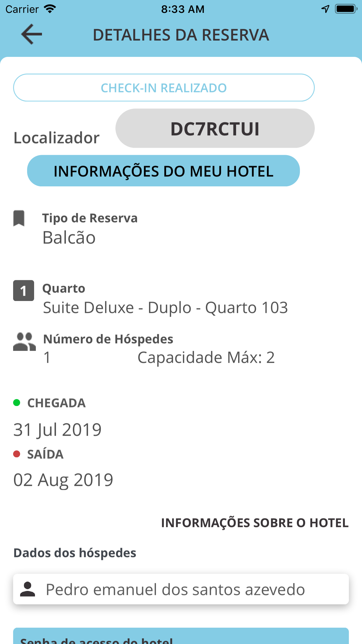The image size is (362, 644).
Task: Tap the Senha de acesso do hotel panel
Action: click(181, 637)
